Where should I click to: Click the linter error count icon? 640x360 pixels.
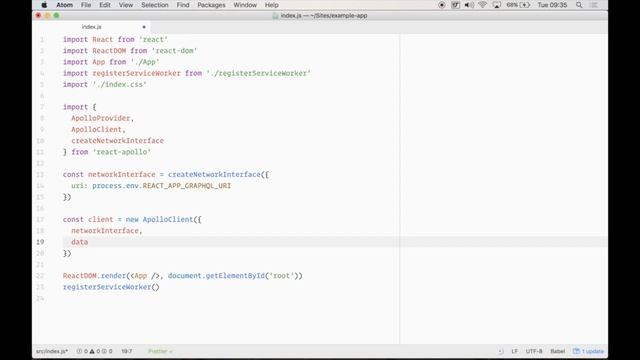coord(80,351)
